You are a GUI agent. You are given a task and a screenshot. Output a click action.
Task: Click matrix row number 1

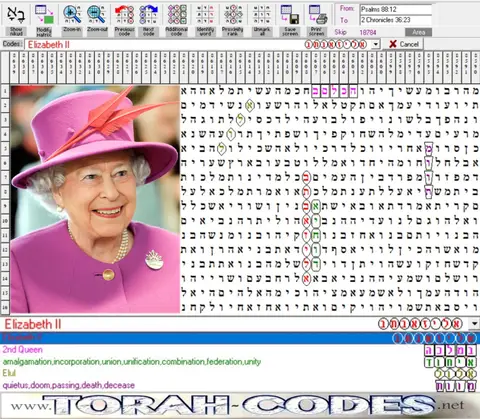pyautogui.click(x=5, y=91)
